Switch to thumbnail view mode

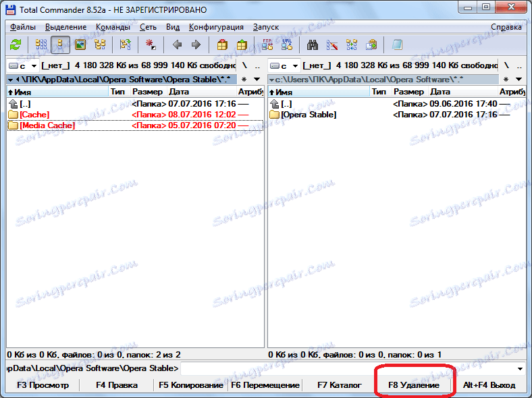coord(80,45)
